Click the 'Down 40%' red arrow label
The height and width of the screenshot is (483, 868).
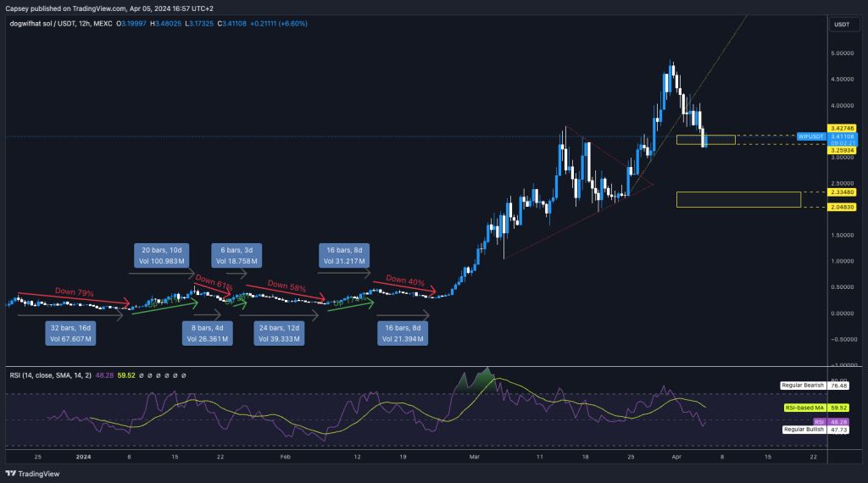click(x=405, y=279)
